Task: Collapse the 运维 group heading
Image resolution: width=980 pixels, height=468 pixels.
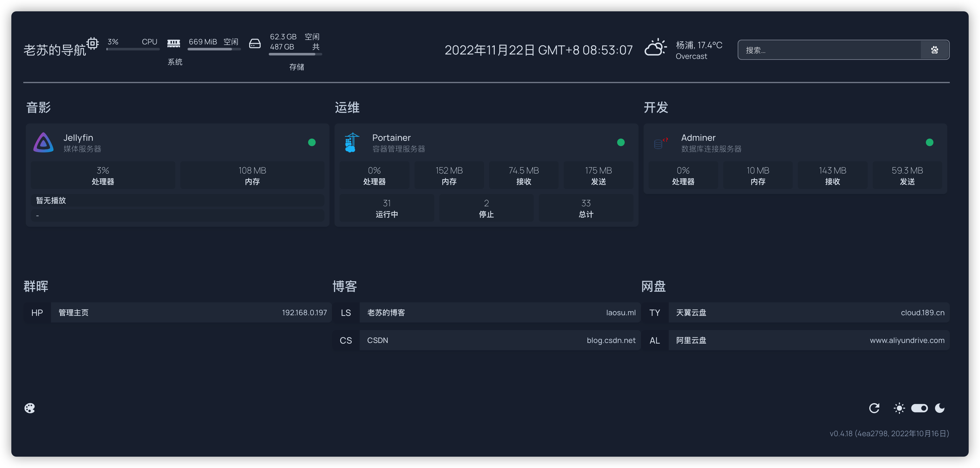Action: (x=347, y=107)
